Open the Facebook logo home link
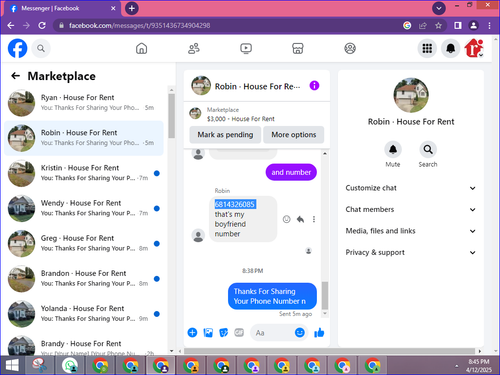The height and width of the screenshot is (375, 500). tap(17, 49)
